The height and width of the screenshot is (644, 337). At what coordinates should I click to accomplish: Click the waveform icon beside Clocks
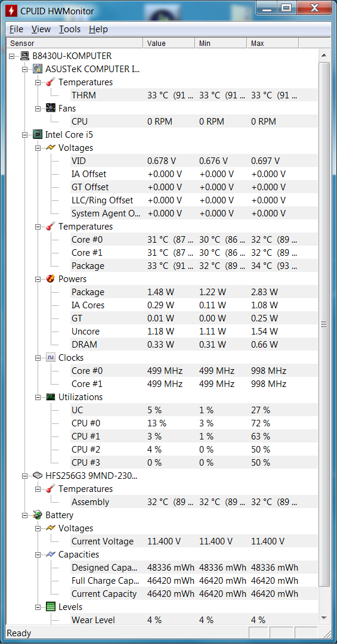tap(51, 358)
